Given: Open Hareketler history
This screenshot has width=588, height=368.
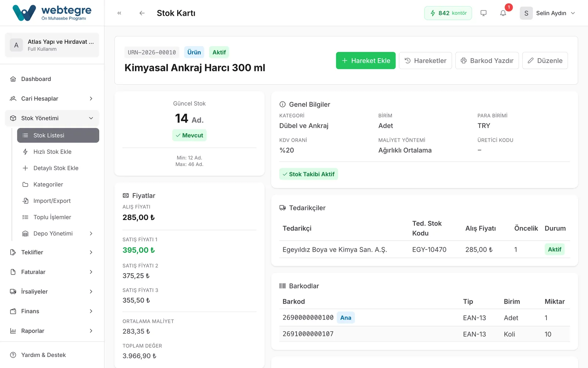Looking at the screenshot, I should coord(426,61).
